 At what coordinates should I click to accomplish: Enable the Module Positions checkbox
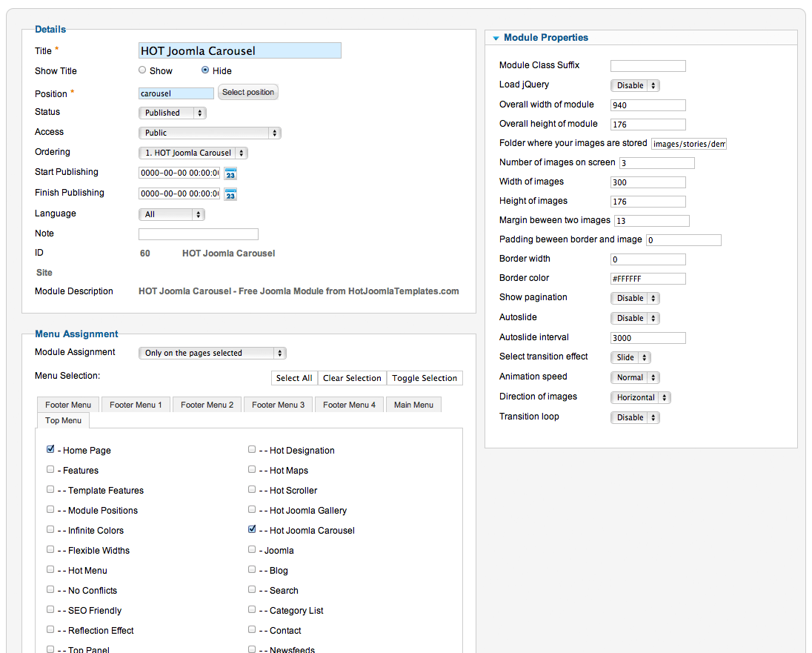coord(50,509)
